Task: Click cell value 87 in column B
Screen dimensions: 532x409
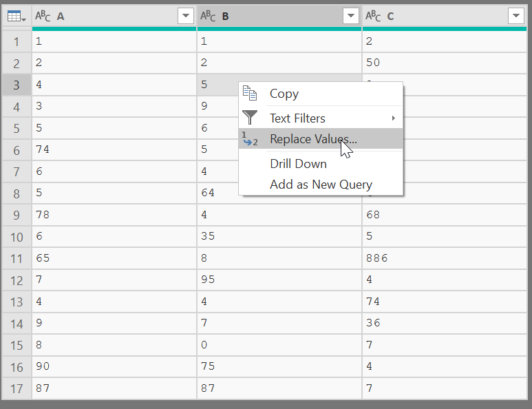Action: 208,388
